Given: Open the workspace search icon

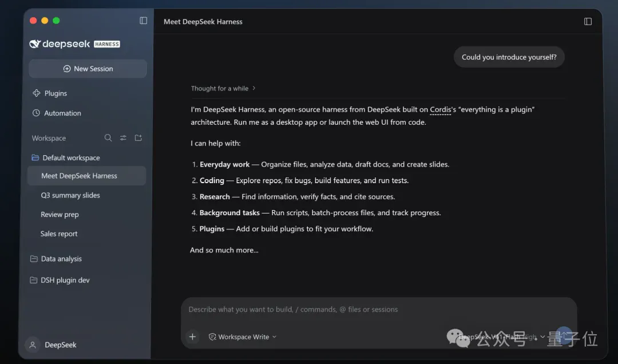Looking at the screenshot, I should 108,137.
